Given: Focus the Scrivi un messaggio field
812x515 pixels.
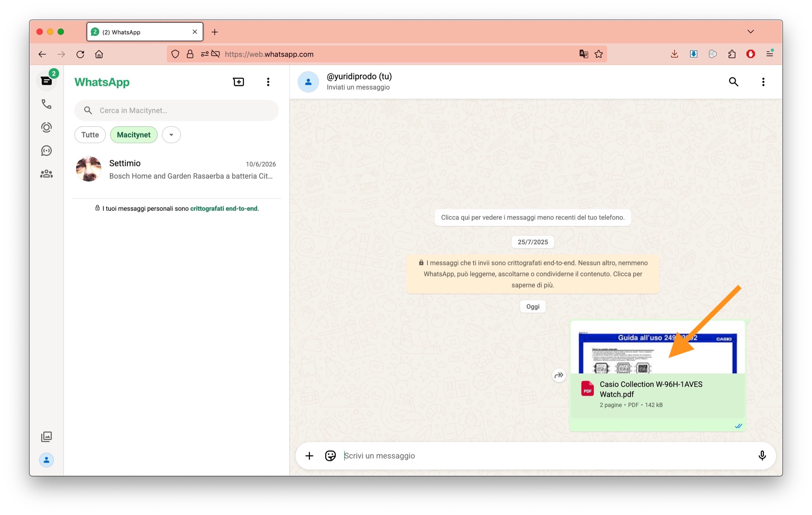Looking at the screenshot, I should tap(547, 456).
